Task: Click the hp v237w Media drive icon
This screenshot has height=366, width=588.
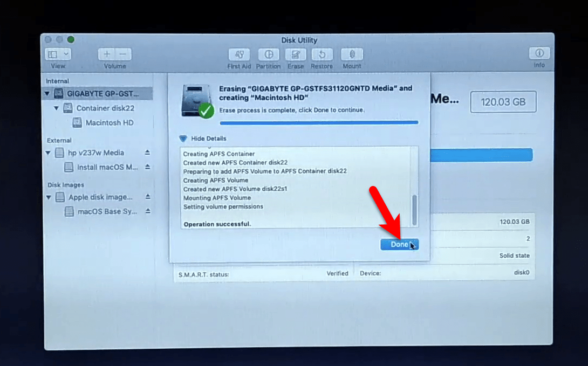Action: click(x=59, y=153)
